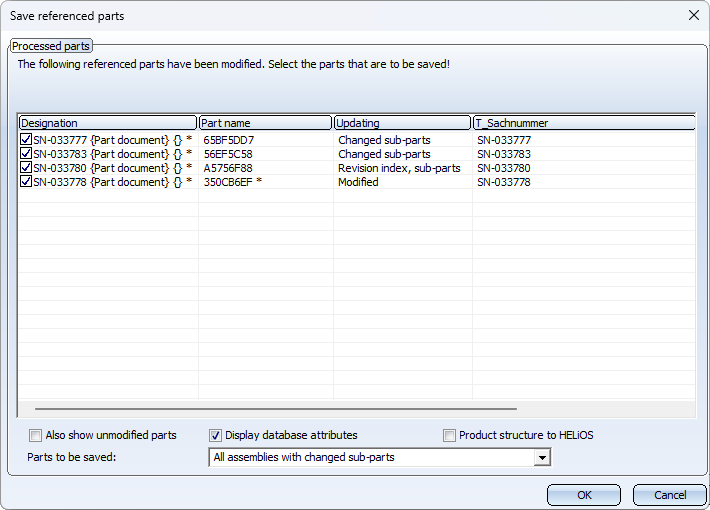This screenshot has width=710, height=510.
Task: Enable Product structure to HELiOS
Action: tap(449, 435)
